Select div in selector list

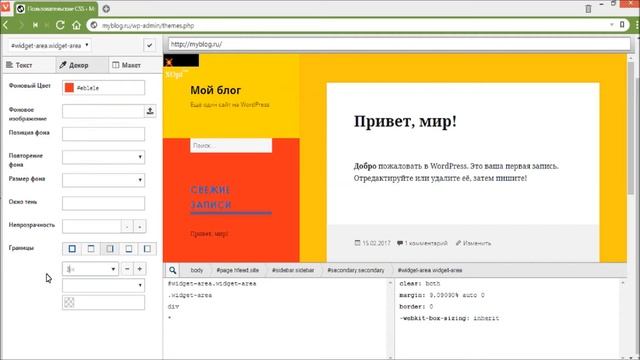pos(173,307)
